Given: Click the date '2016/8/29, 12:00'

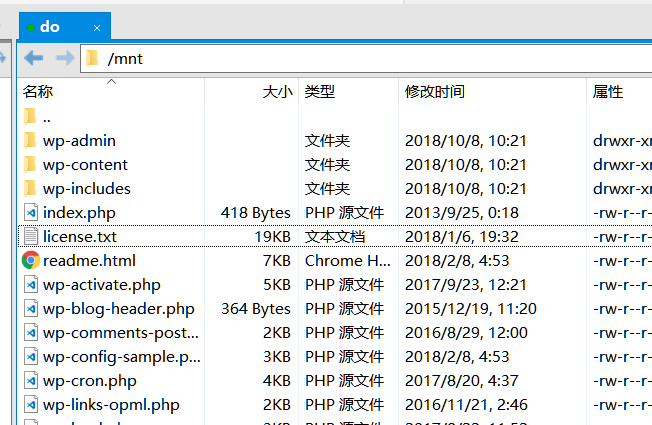Looking at the screenshot, I should coord(466,333).
